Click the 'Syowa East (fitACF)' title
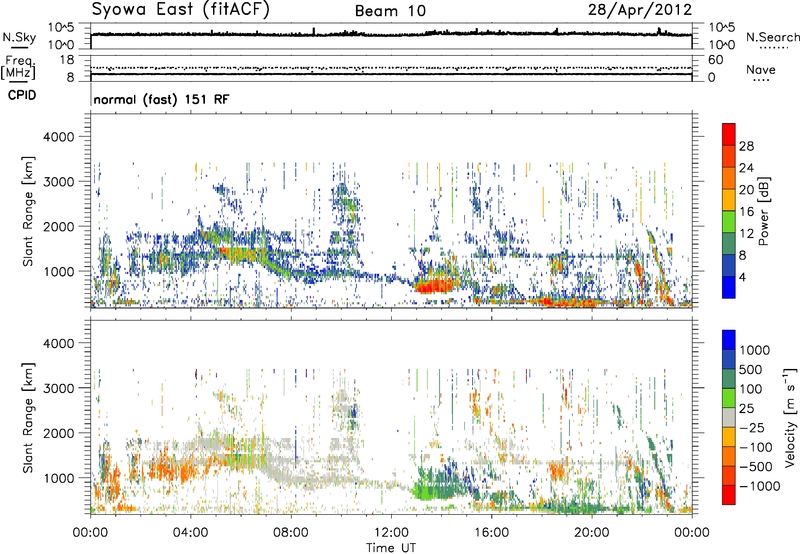 point(181,10)
